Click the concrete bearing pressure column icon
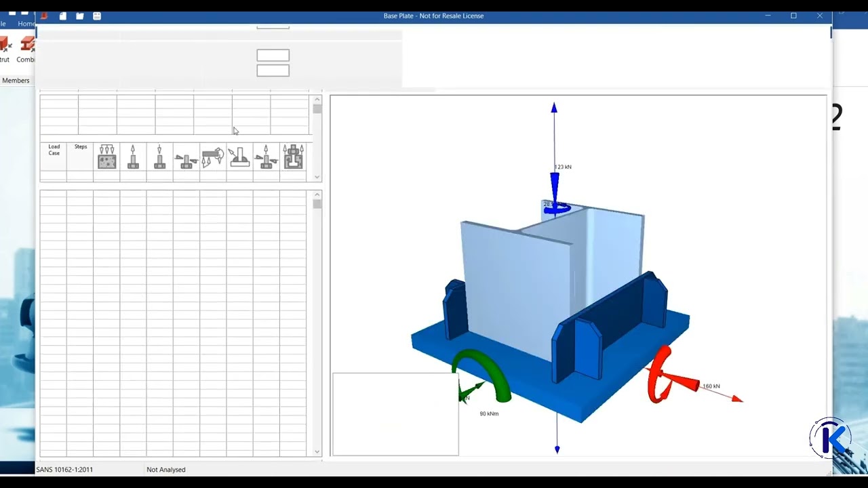The height and width of the screenshot is (488, 868). (x=107, y=157)
